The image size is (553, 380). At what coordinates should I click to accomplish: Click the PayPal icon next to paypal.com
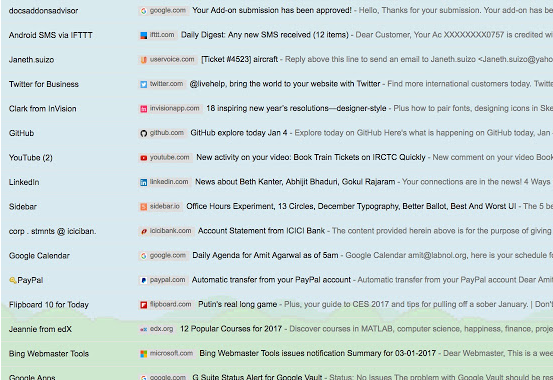(144, 281)
